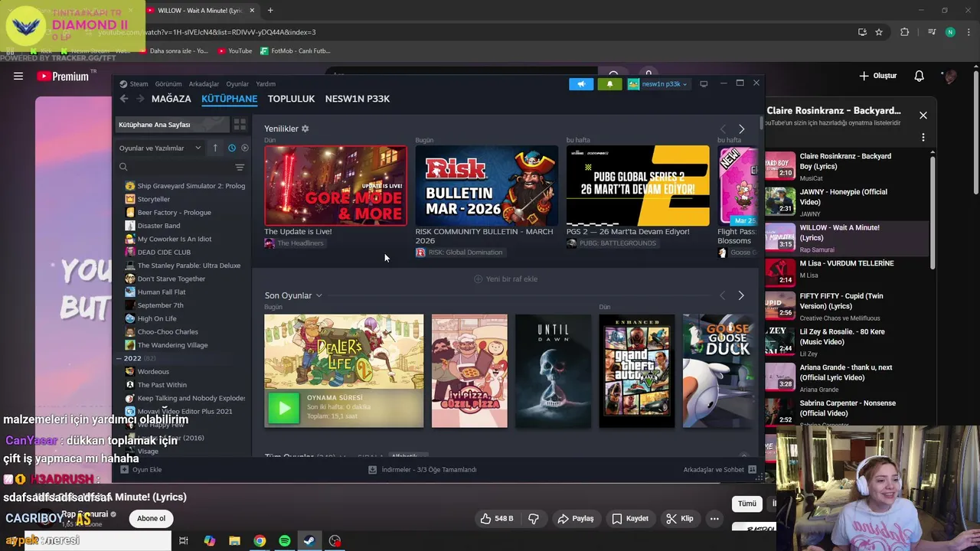980x551 pixels.
Task: Collapse the 2022 games category
Action: click(x=119, y=358)
